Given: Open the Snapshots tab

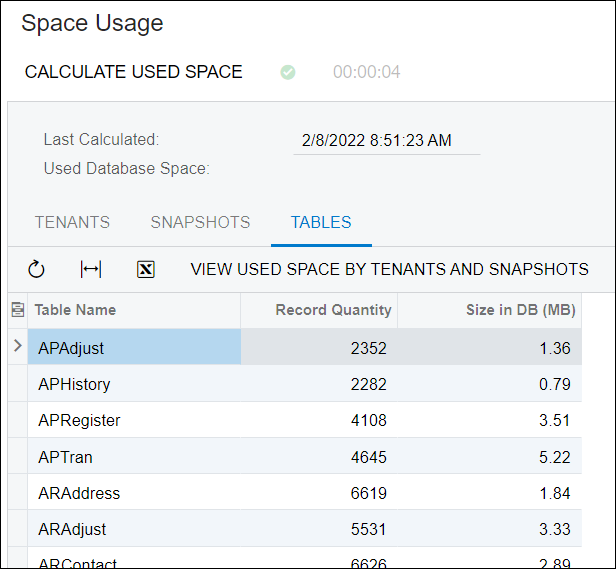Looking at the screenshot, I should [200, 222].
